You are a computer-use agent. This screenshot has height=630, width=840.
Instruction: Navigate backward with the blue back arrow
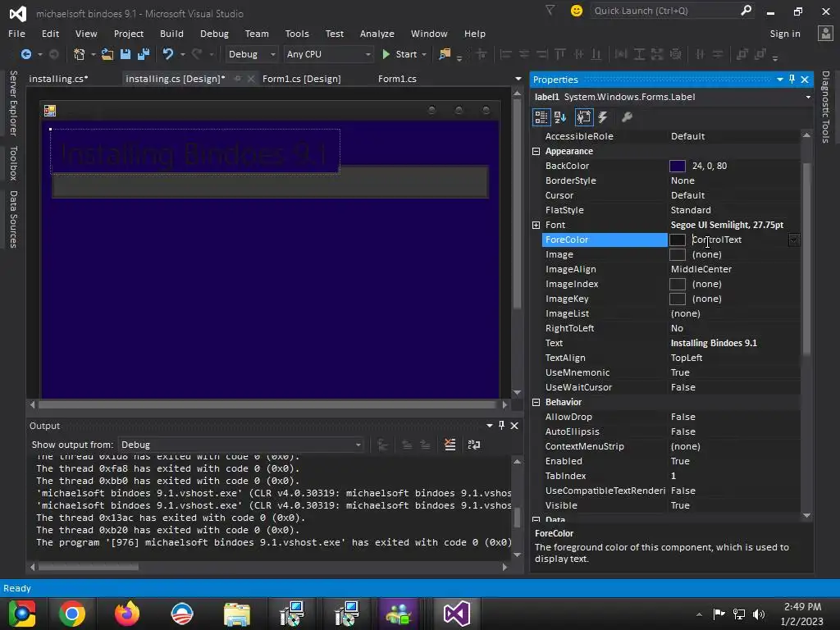[25, 54]
